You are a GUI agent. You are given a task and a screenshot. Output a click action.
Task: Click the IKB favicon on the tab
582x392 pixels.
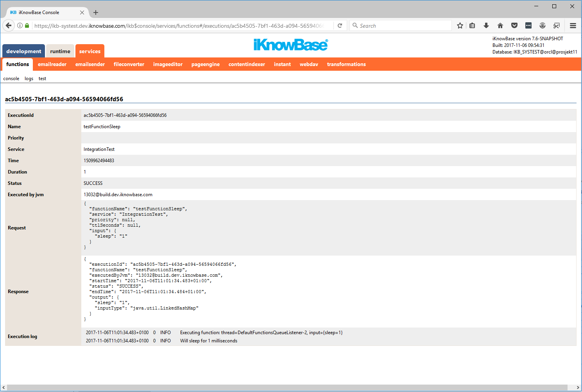pyautogui.click(x=13, y=13)
